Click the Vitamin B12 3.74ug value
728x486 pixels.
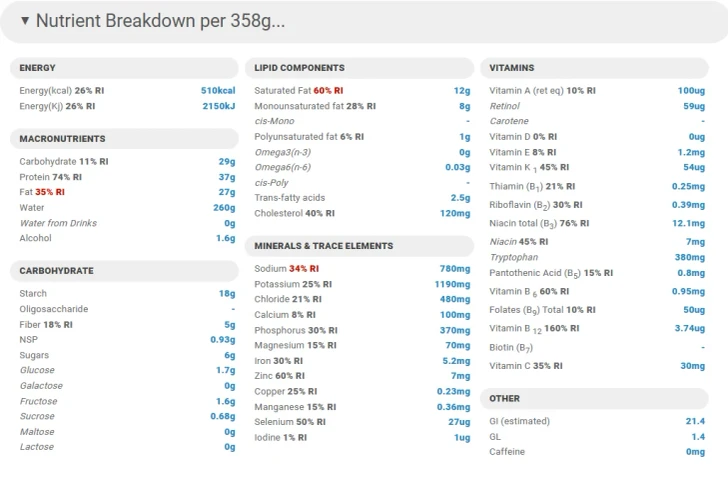click(x=689, y=328)
